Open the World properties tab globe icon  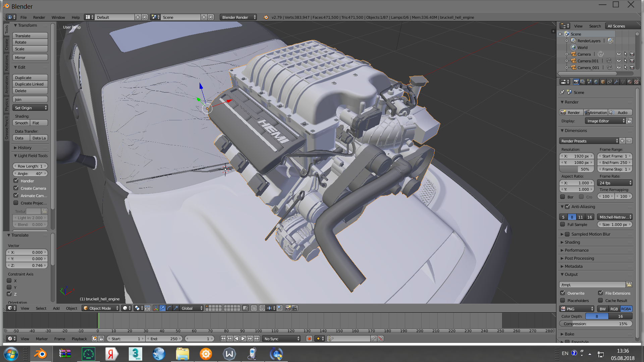click(596, 82)
